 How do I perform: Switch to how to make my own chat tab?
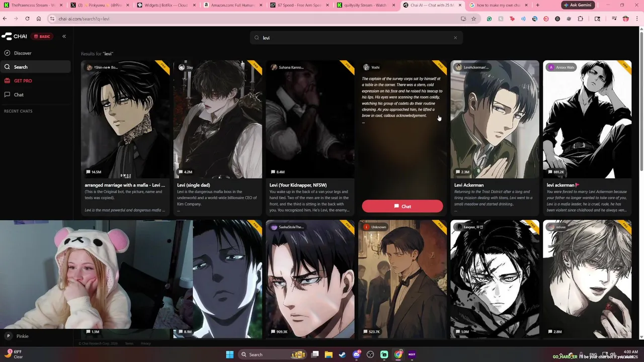(497, 5)
